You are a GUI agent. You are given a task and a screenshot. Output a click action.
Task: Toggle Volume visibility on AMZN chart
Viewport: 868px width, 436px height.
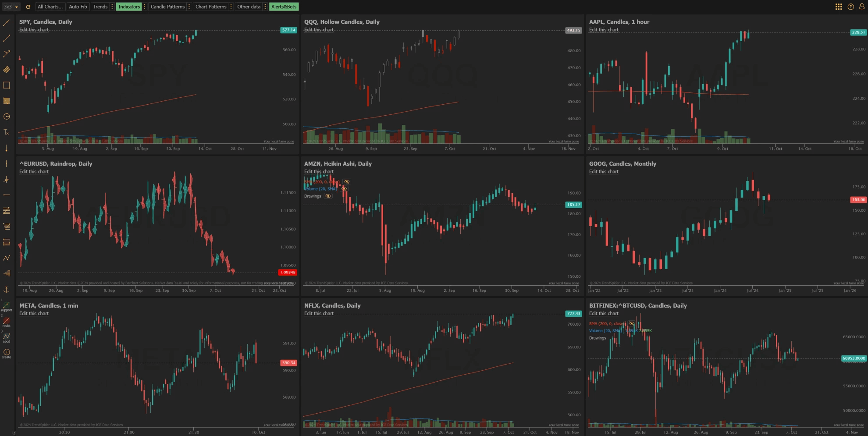(344, 189)
